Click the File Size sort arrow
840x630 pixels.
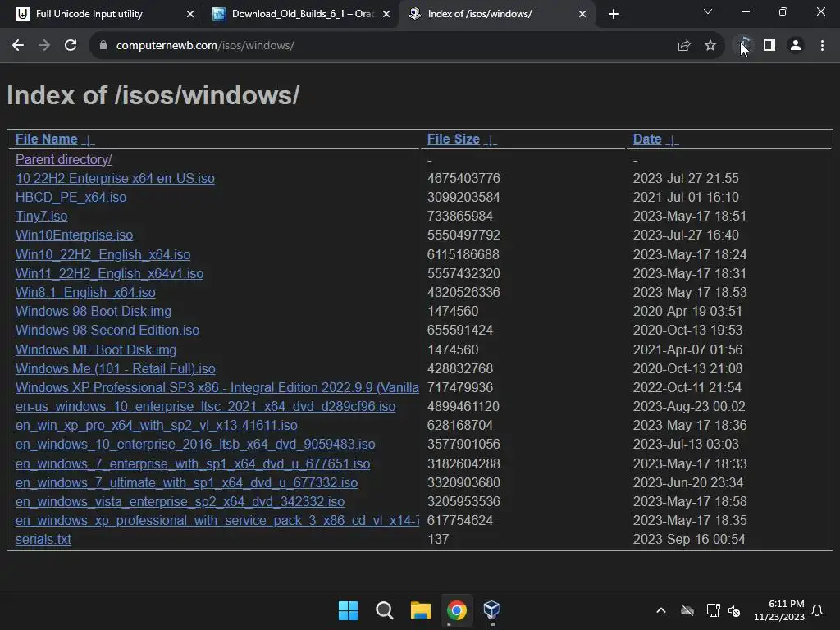point(491,139)
